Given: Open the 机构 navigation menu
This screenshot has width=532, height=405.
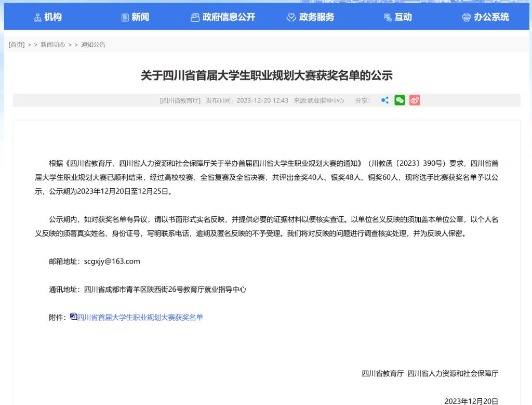Looking at the screenshot, I should 48,17.
